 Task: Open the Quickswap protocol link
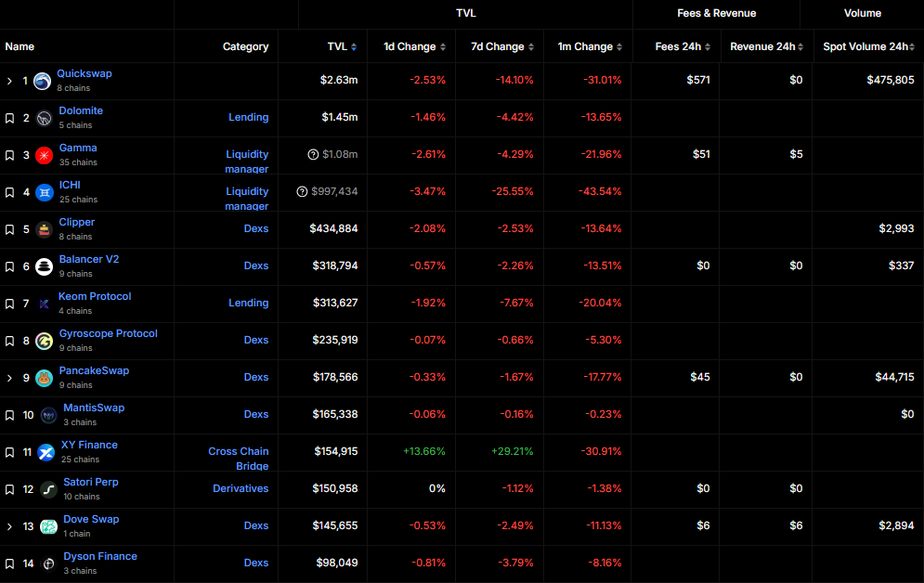[85, 73]
